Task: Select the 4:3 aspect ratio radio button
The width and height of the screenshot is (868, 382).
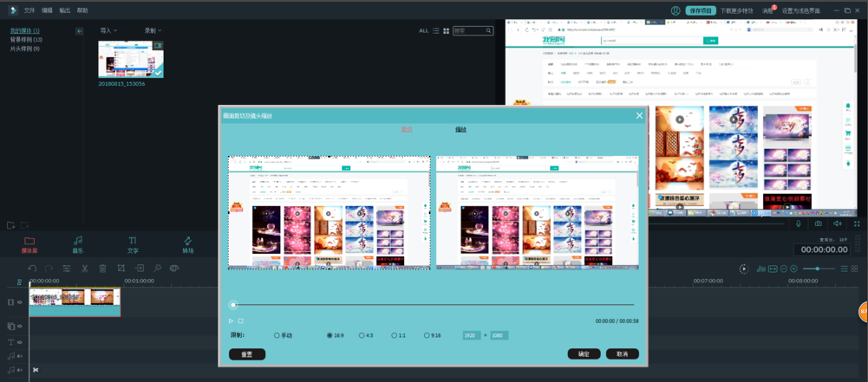Action: tap(362, 335)
